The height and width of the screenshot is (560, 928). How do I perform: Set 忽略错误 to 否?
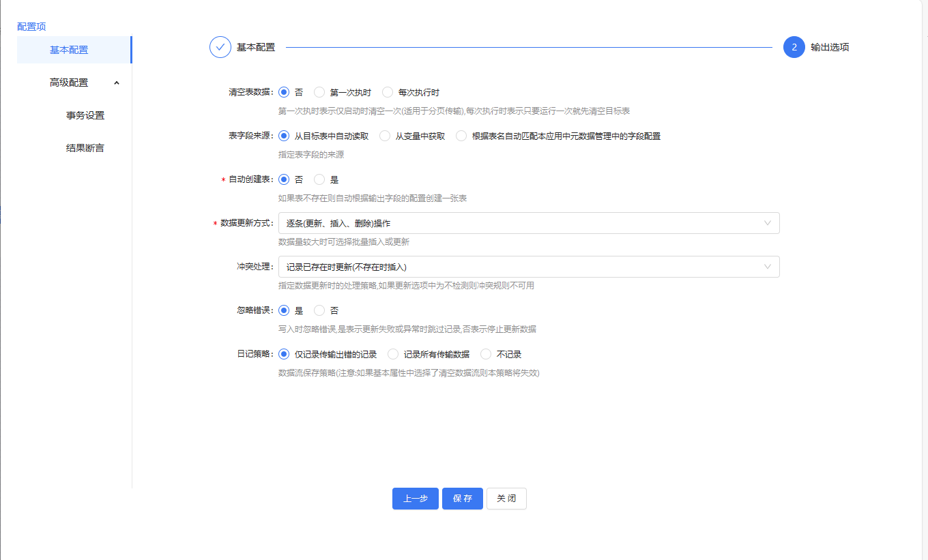point(319,310)
